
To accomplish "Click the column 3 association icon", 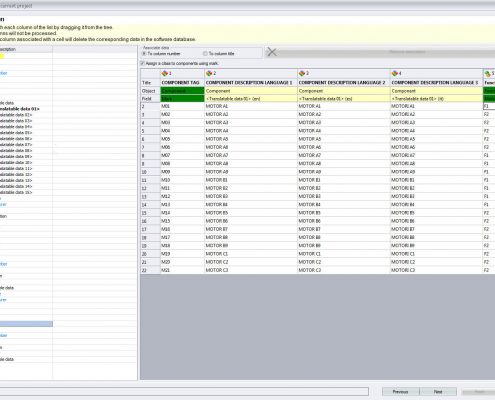I will tap(302, 73).
